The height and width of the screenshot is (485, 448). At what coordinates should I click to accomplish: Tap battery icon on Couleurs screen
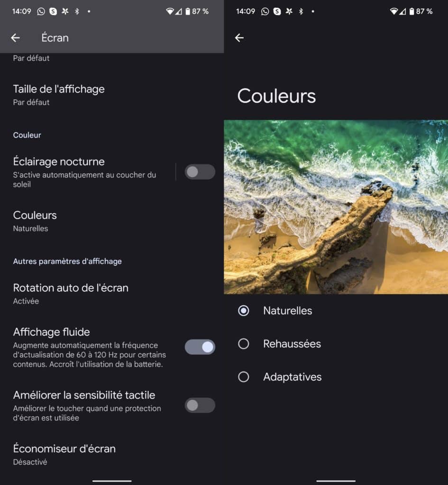tap(412, 11)
